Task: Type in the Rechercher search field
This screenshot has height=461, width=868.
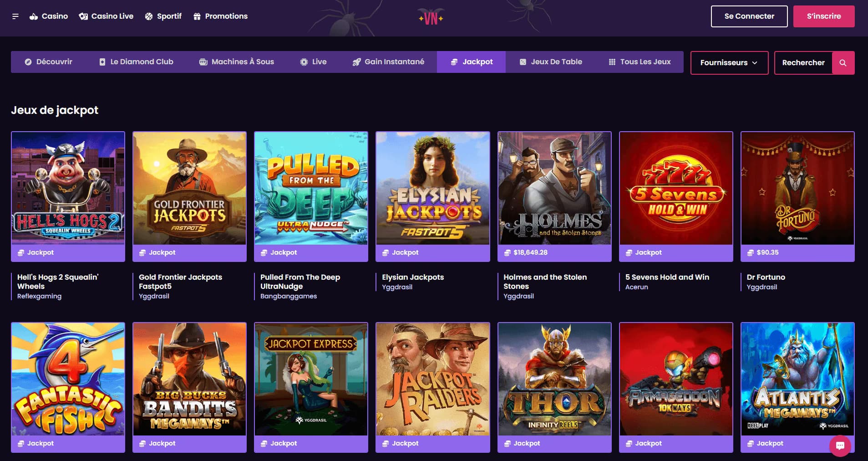Action: [803, 63]
